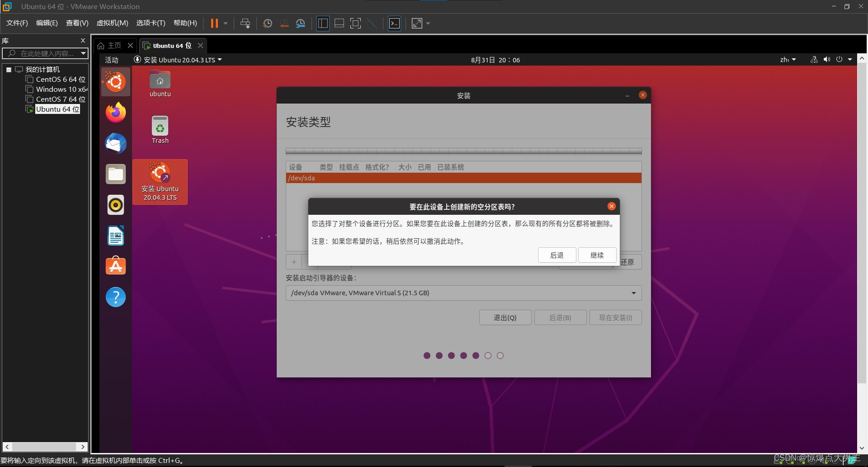The width and height of the screenshot is (868, 467).
Task: Click the Ubuntu installer icon in dock
Action: pos(116,82)
